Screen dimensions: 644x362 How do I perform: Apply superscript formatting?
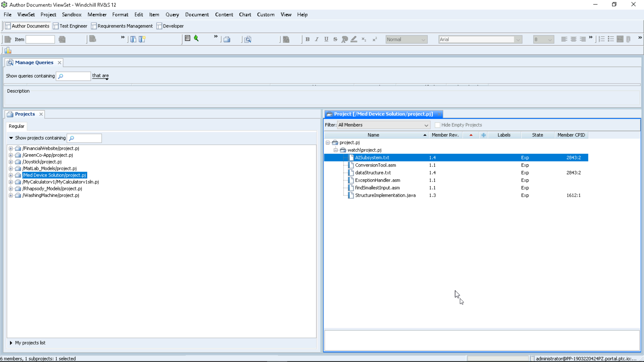(x=375, y=40)
